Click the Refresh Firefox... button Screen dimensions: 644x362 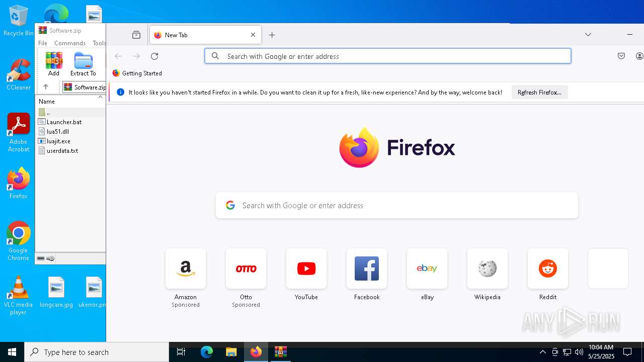click(539, 93)
